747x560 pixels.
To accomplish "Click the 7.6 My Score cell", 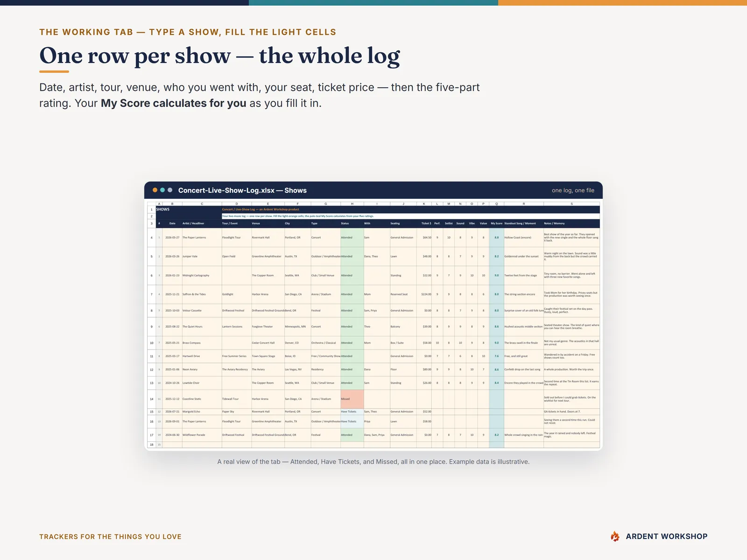I will coord(496,356).
